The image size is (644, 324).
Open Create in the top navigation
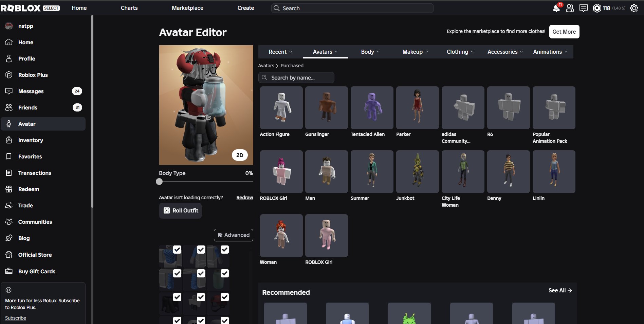coord(246,8)
